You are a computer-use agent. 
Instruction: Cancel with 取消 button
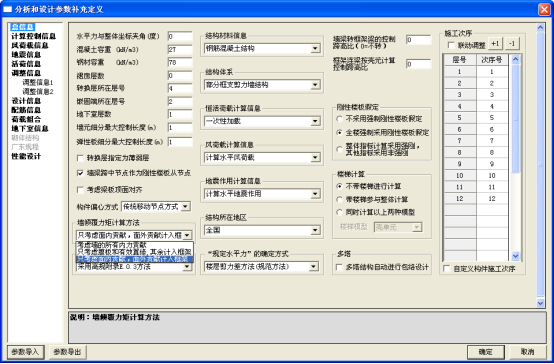pos(528,352)
